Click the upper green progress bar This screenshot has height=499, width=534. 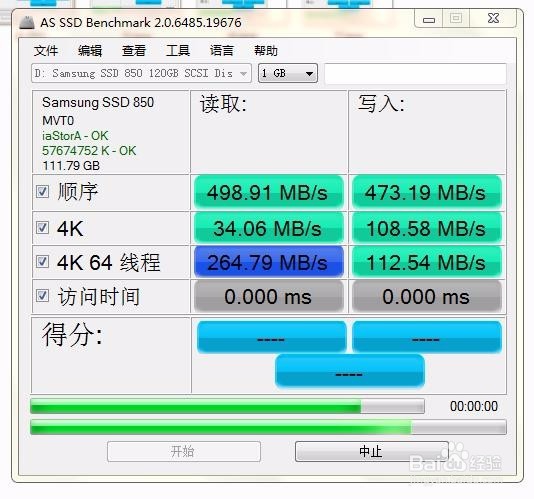coord(227,406)
